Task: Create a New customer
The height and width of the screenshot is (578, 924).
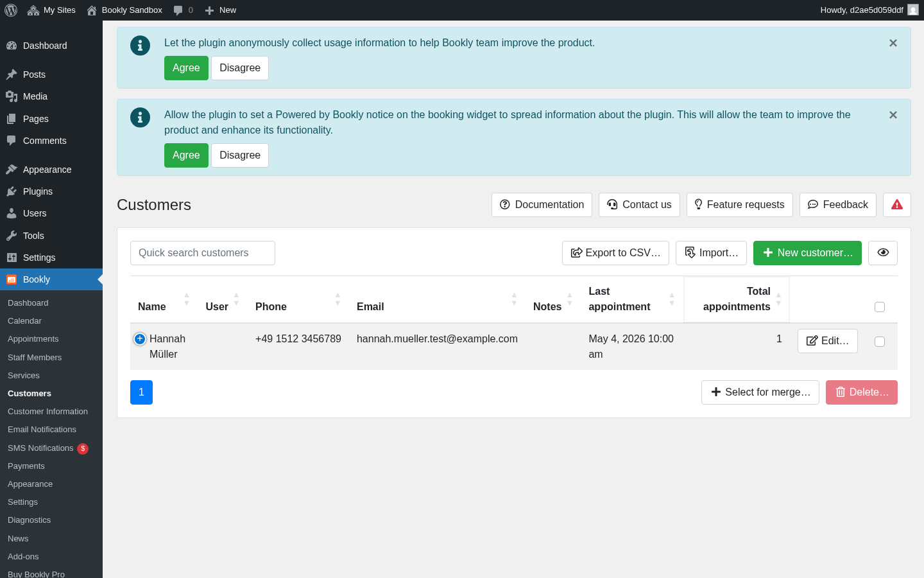Action: pos(807,253)
